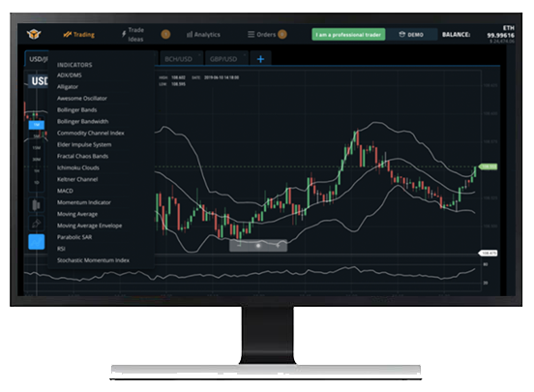Open the candlestick chart type icon
Viewport: 534px width, 392px height.
36,205
